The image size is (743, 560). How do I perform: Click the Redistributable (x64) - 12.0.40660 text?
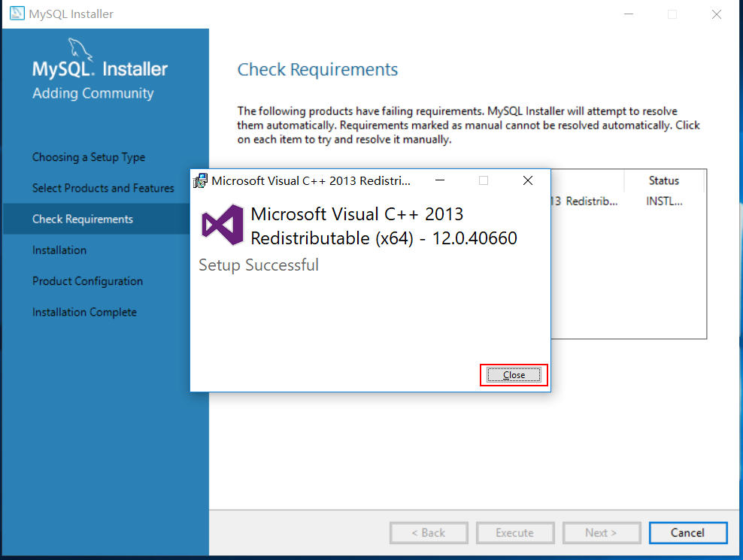point(384,238)
